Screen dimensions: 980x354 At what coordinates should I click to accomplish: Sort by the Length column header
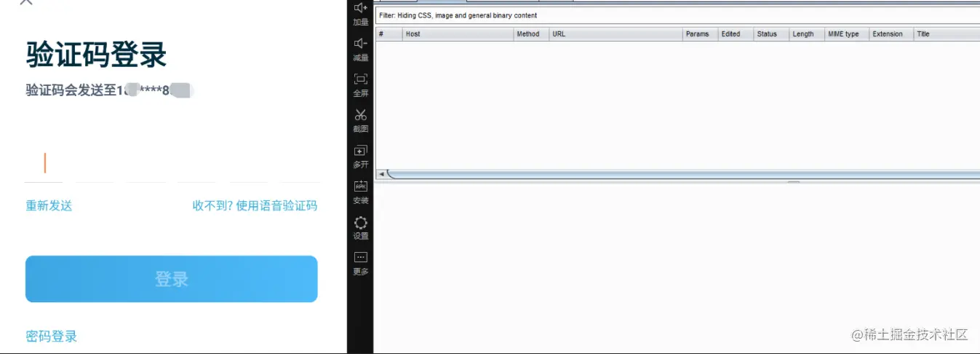click(807, 34)
